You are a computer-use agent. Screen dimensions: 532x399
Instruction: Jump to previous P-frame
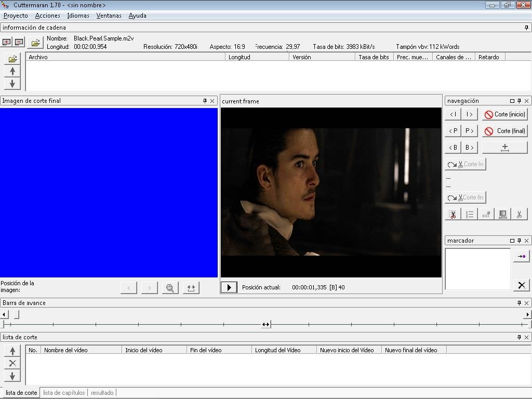pyautogui.click(x=453, y=131)
